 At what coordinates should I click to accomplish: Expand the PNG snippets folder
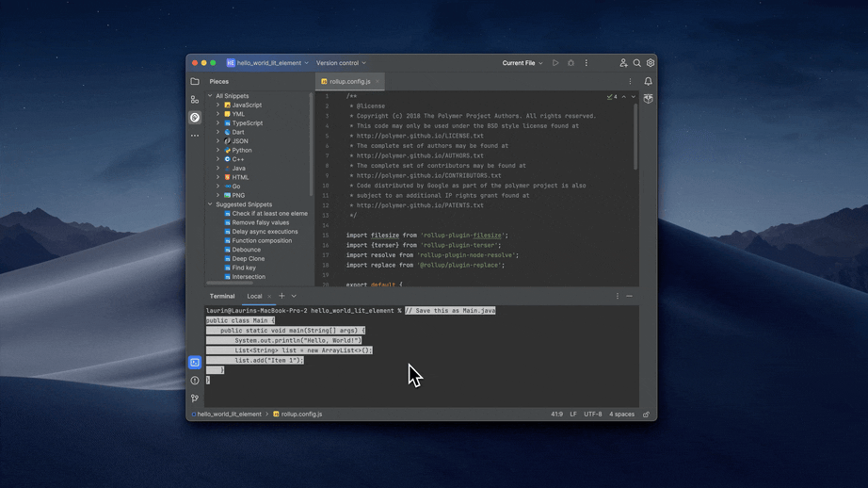click(x=218, y=196)
